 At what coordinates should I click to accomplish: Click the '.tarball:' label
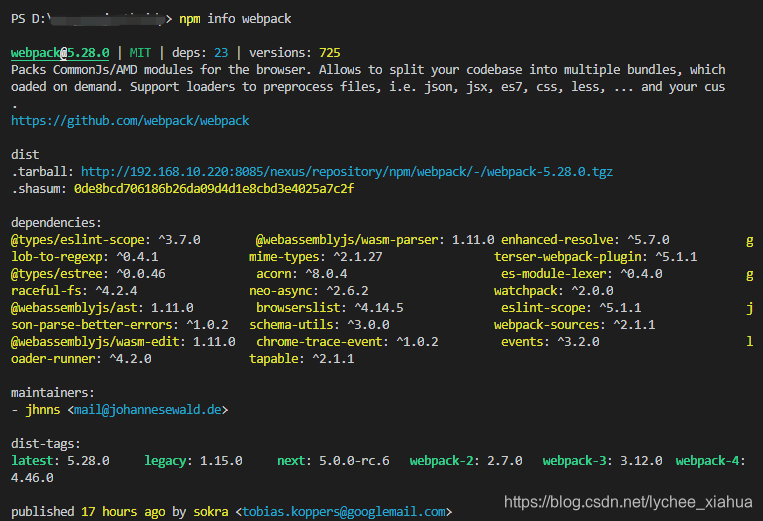pyautogui.click(x=42, y=172)
